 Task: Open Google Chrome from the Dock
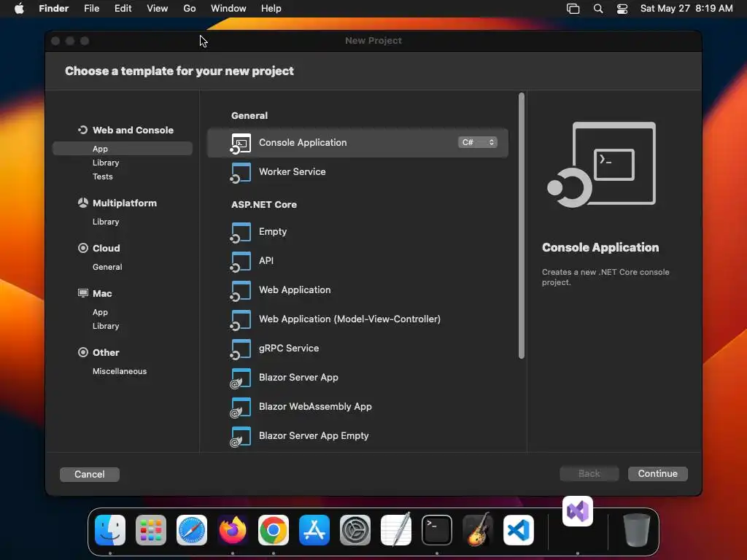pyautogui.click(x=274, y=530)
